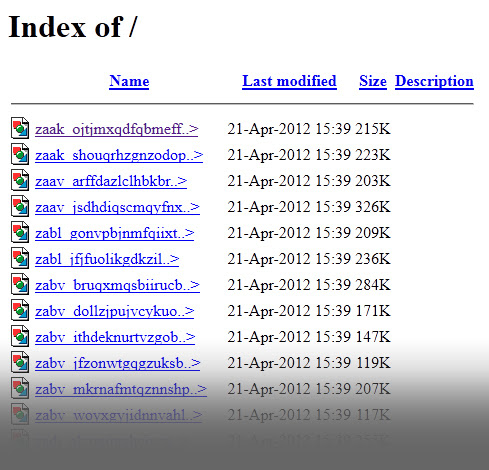Screen dimensions: 489x470
Task: Click file icon beside zaav_arffdazlclhbkbr entry
Action: (x=20, y=180)
